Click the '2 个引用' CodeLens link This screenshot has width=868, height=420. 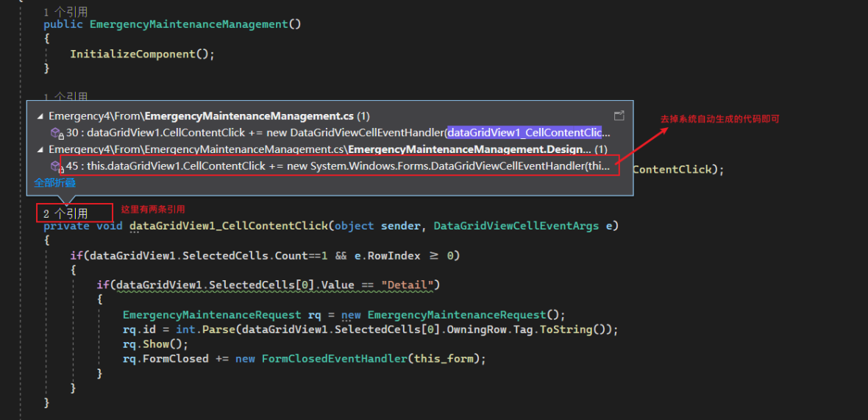(65, 213)
